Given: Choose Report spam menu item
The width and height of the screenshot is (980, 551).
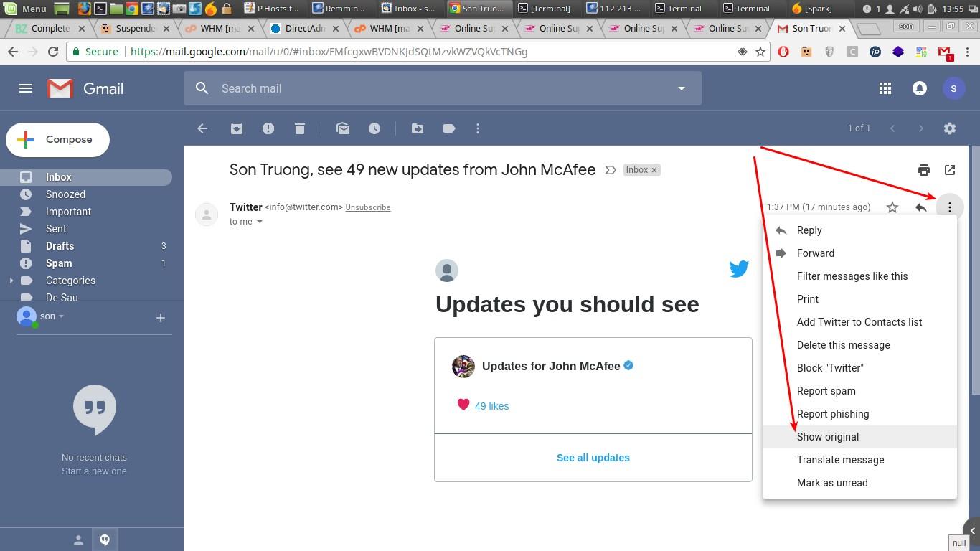Looking at the screenshot, I should pos(859,391).
